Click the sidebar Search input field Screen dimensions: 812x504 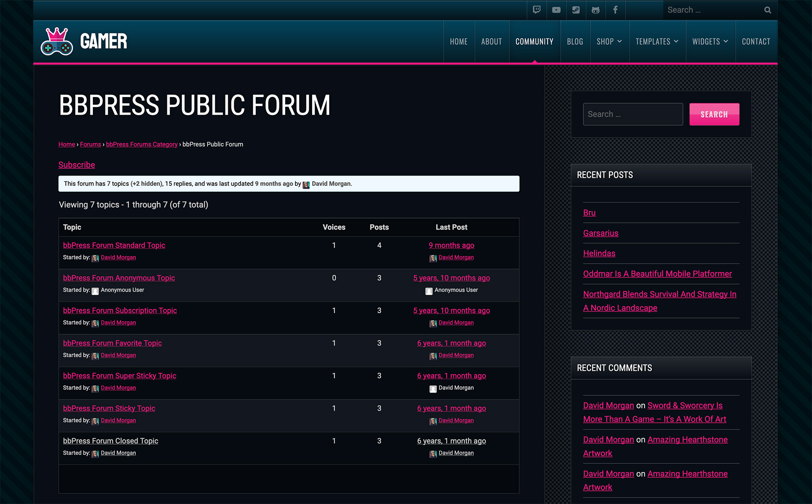click(x=633, y=114)
